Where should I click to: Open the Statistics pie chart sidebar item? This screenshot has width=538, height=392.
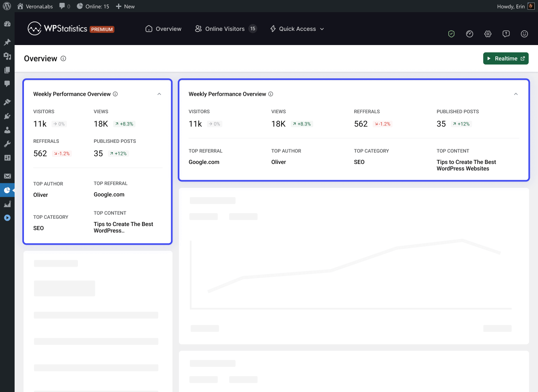tap(7, 190)
